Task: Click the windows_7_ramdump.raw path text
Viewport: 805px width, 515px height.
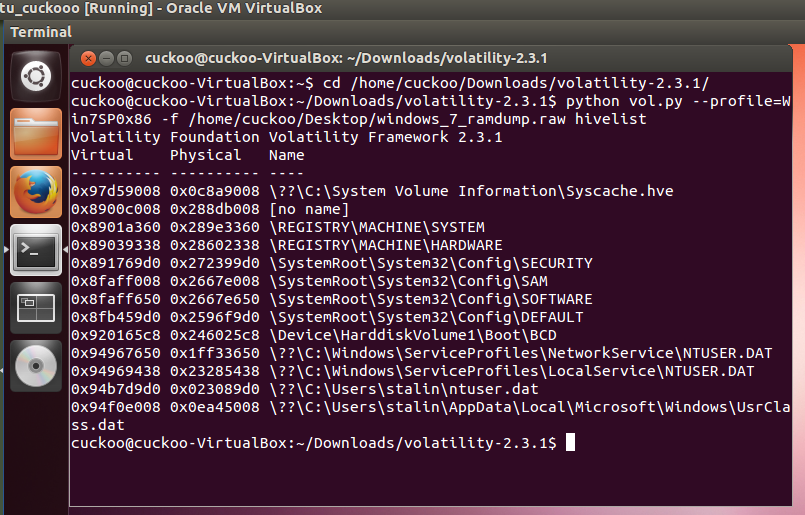Action: (377, 119)
